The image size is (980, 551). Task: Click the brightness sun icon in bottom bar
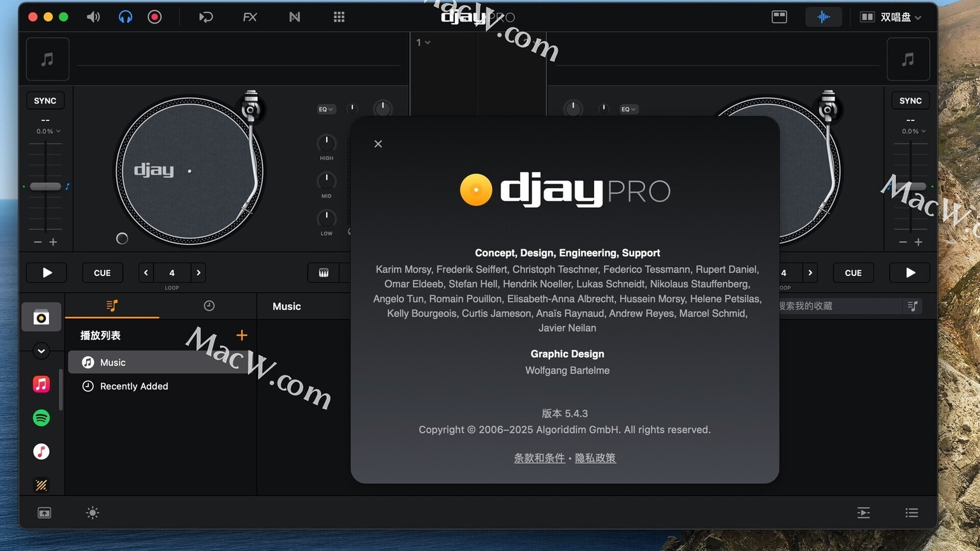93,513
